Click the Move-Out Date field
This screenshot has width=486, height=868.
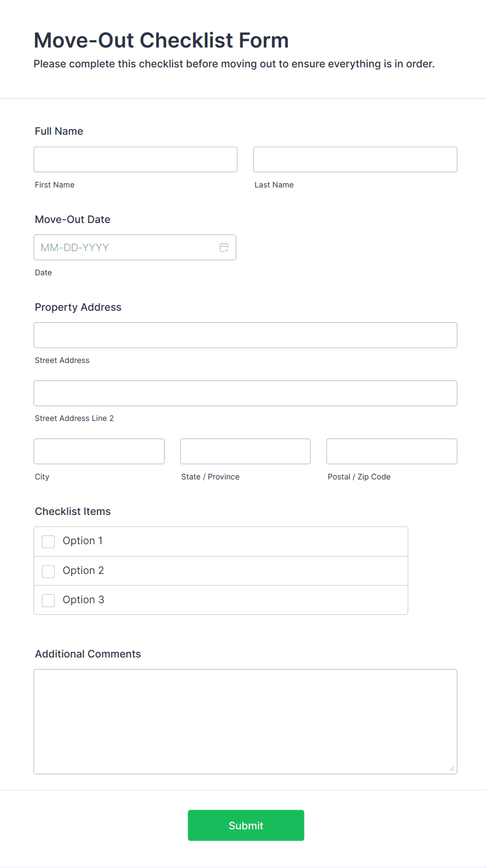point(135,247)
